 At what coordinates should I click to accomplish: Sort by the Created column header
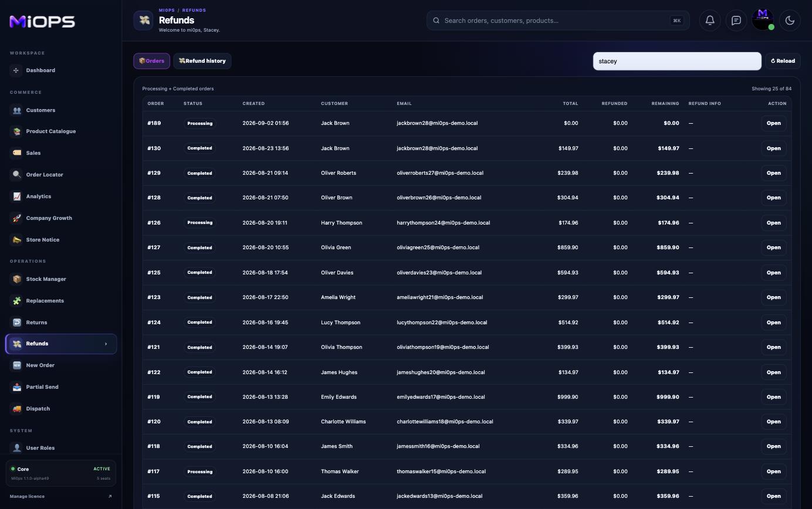(253, 103)
